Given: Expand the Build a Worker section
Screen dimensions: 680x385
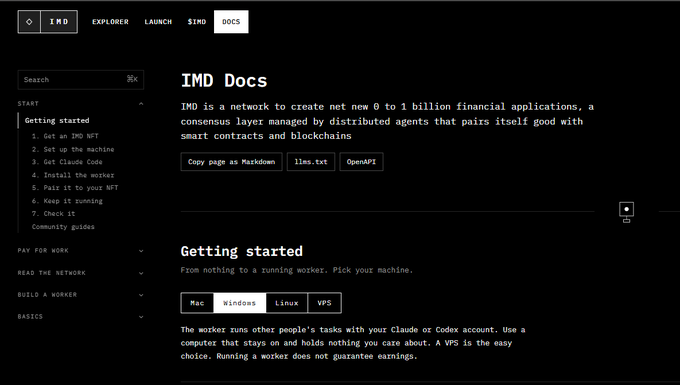Looking at the screenshot, I should (x=81, y=295).
